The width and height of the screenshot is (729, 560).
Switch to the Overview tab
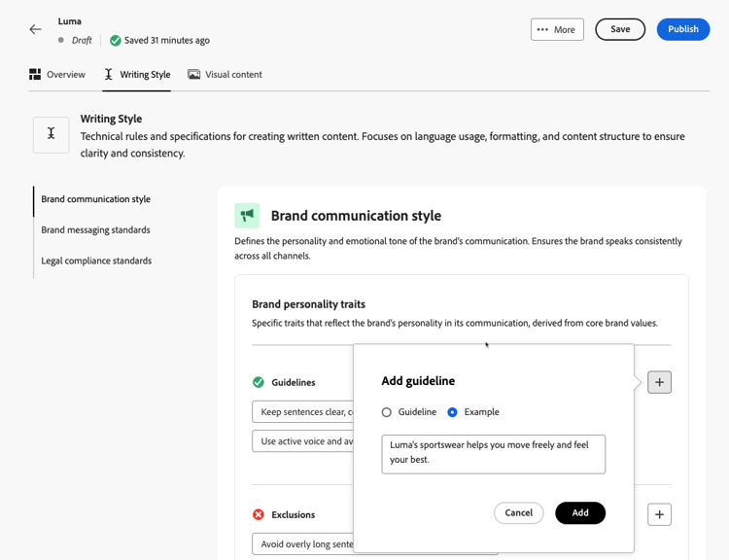[x=57, y=74]
